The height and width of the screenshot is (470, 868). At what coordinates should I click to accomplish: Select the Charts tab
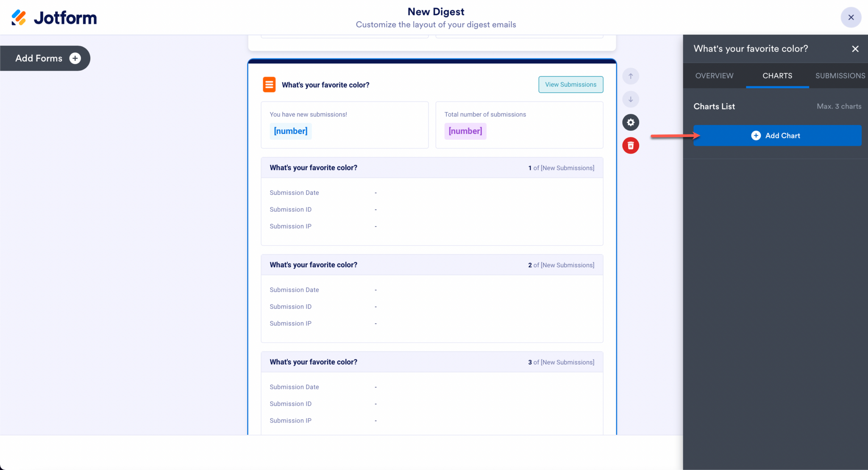tap(777, 76)
